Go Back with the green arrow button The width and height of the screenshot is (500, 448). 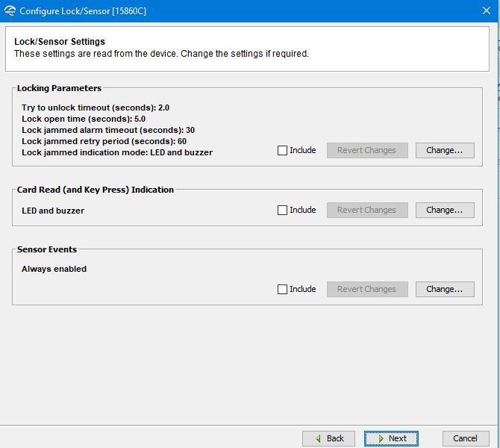click(x=328, y=438)
